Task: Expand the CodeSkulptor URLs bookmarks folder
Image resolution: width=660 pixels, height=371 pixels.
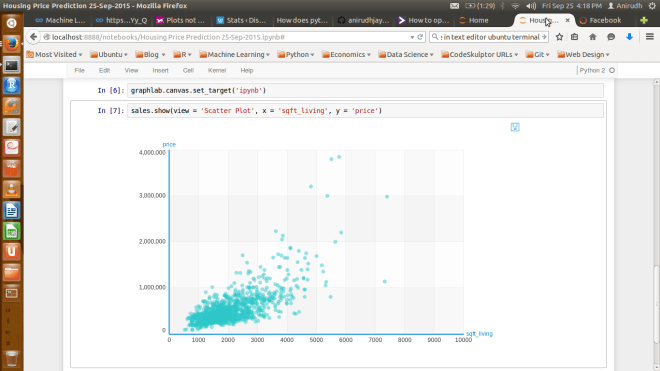Action: click(x=479, y=54)
